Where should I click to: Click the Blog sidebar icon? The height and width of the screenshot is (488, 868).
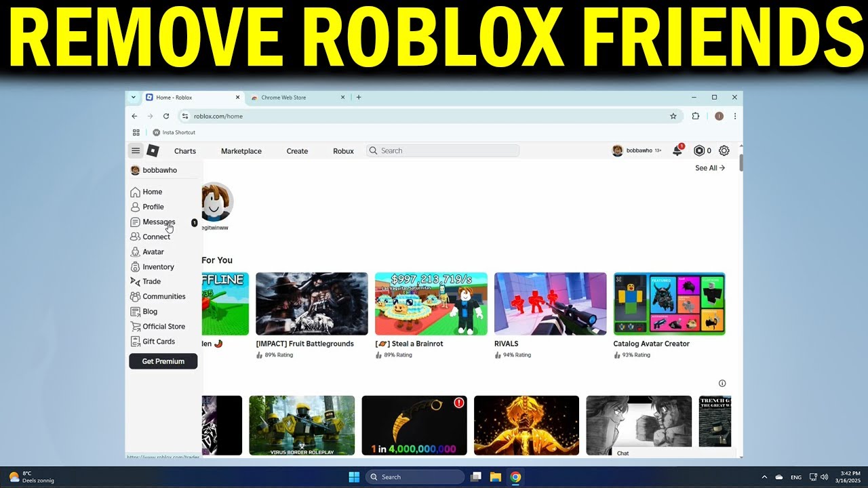coord(135,311)
